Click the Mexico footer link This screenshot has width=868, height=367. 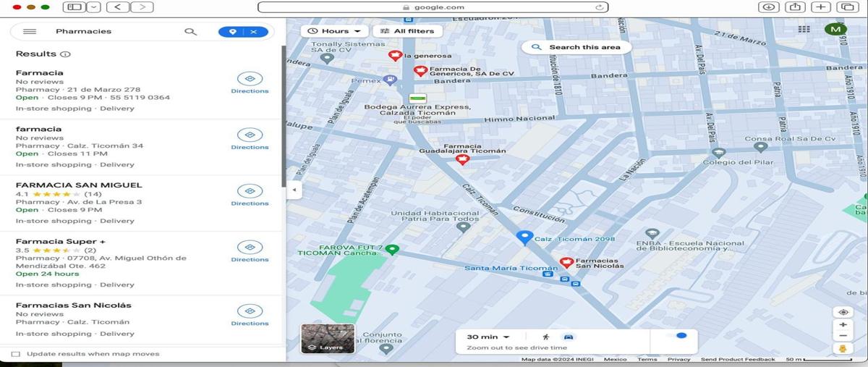[616, 359]
